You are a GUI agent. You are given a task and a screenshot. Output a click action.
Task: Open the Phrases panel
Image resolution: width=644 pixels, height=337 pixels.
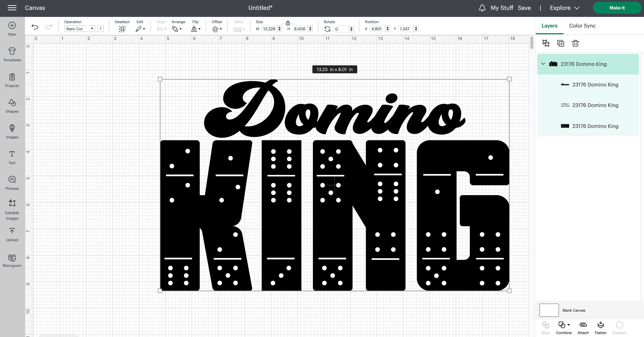tap(12, 183)
